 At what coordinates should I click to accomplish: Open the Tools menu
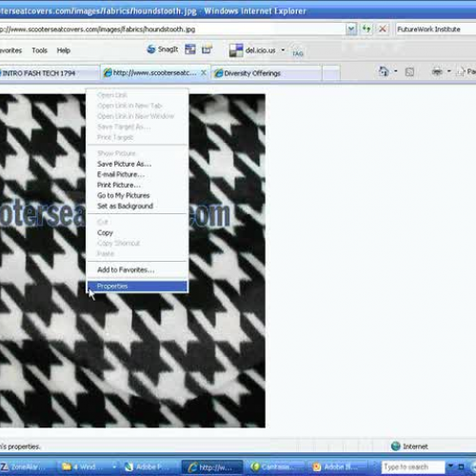[x=39, y=50]
